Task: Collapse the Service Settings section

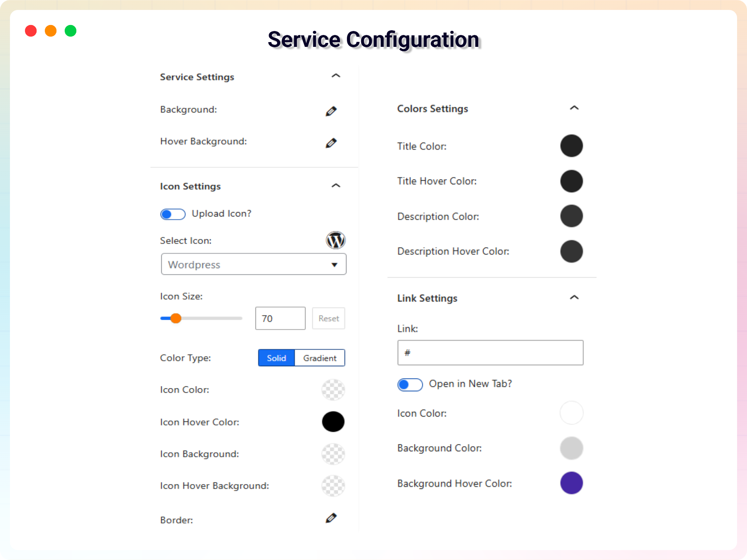Action: pos(336,76)
